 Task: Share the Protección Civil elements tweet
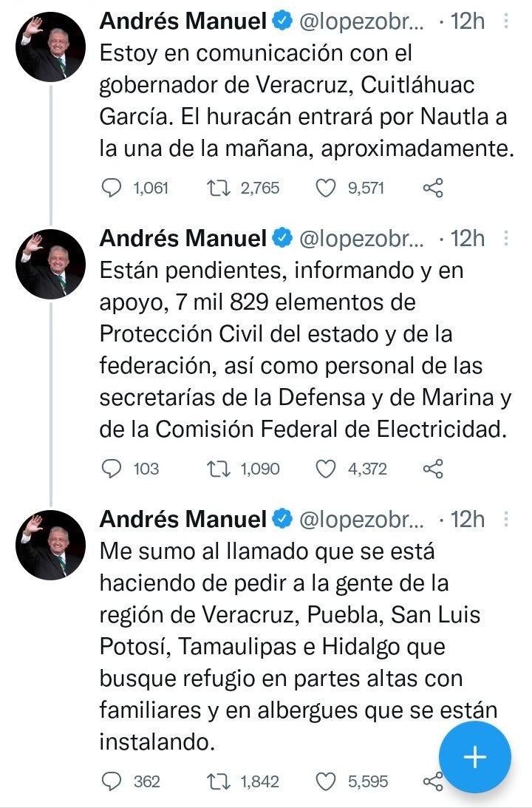[432, 468]
